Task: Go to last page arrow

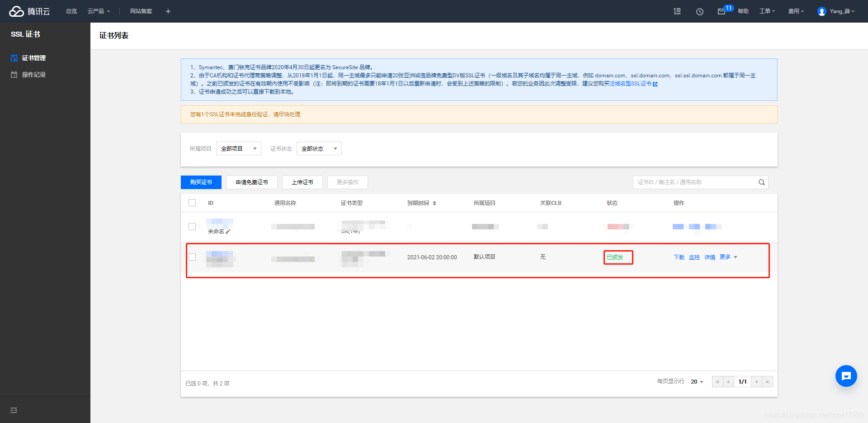Action: [768, 382]
